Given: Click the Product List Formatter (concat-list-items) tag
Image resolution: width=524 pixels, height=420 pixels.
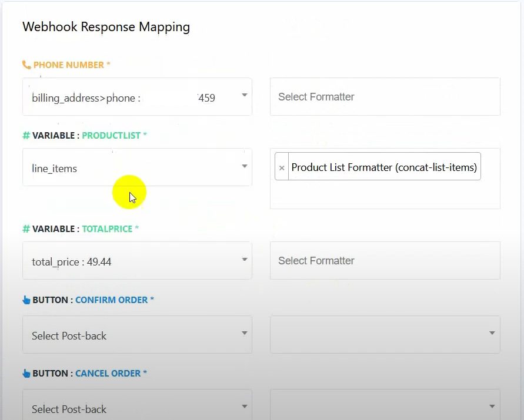Looking at the screenshot, I should [384, 167].
